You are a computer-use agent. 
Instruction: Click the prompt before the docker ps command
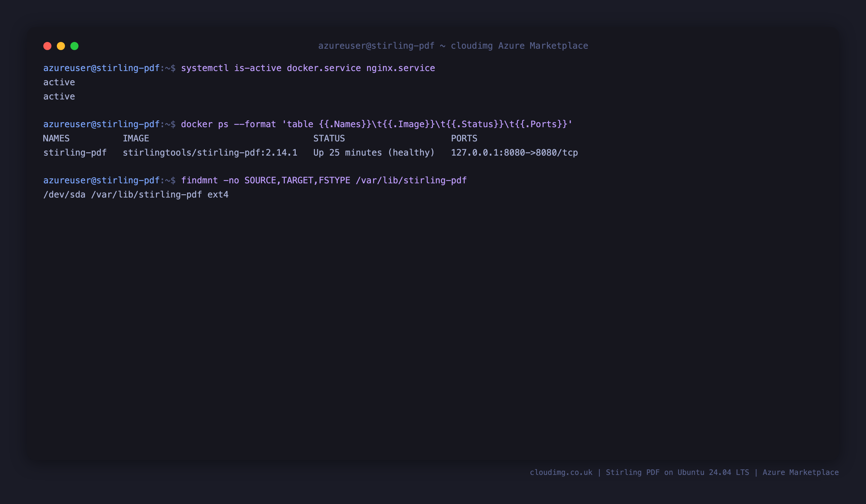(109, 124)
